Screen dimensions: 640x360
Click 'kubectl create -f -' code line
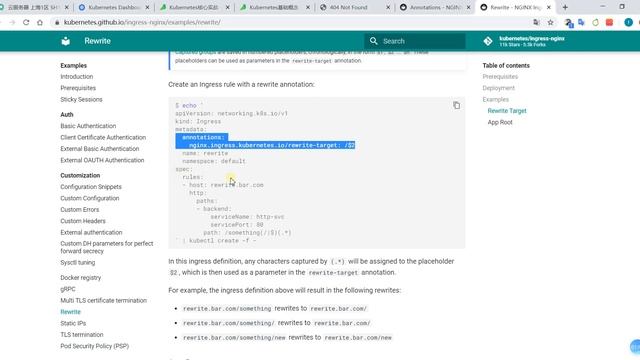(222, 241)
